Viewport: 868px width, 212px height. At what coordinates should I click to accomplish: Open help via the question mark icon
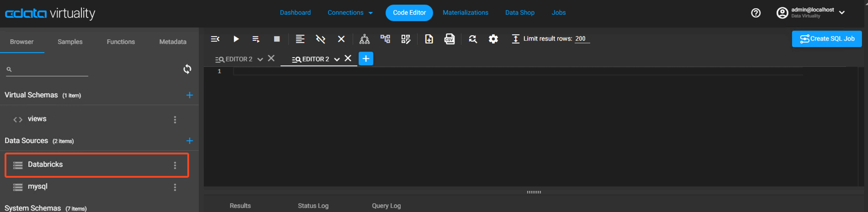[756, 13]
